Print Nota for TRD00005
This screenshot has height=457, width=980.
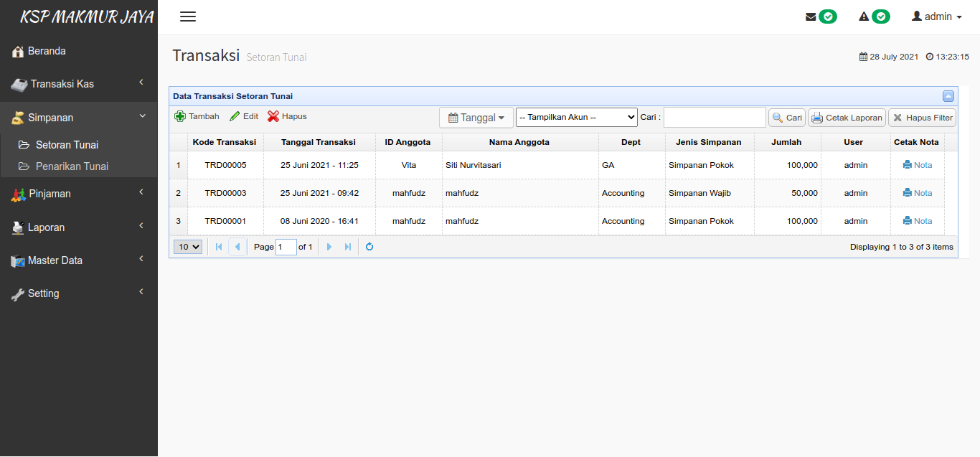point(918,165)
